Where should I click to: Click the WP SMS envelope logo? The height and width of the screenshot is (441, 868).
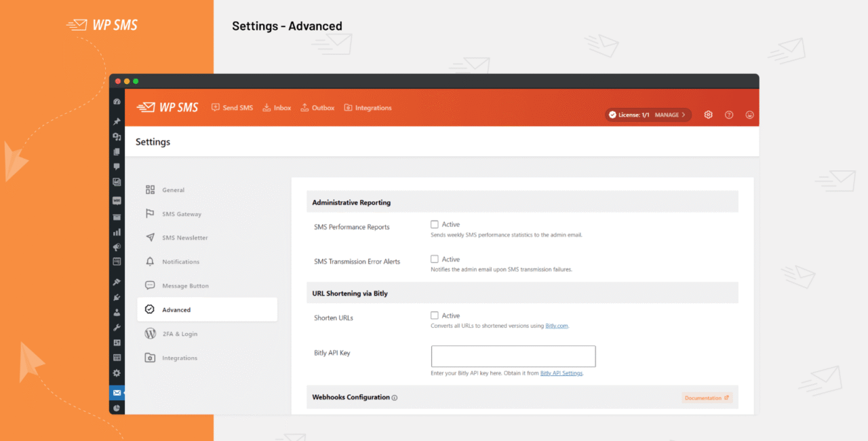tap(167, 107)
